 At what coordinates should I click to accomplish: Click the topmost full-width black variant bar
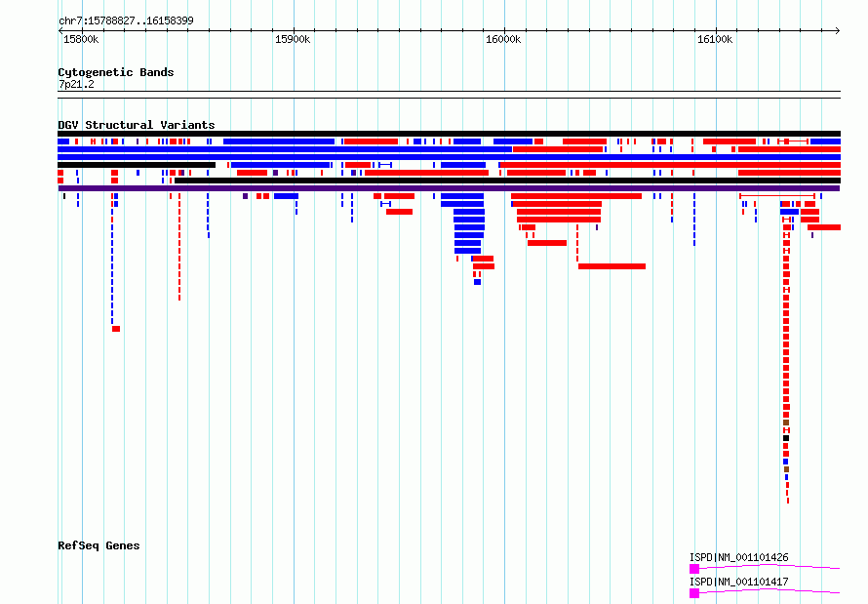449,134
